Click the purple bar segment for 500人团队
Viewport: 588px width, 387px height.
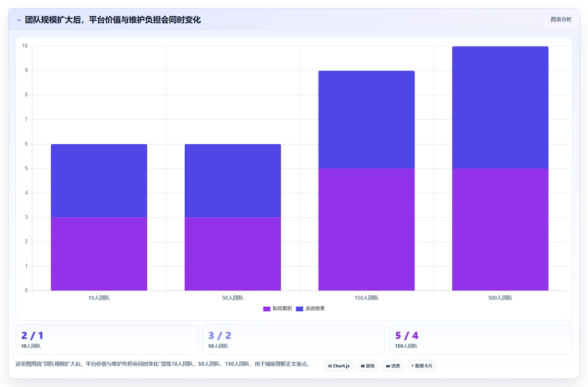click(500, 229)
